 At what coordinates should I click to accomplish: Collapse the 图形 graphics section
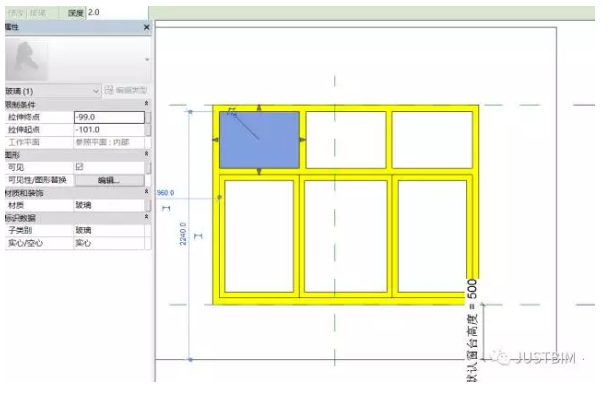click(146, 154)
